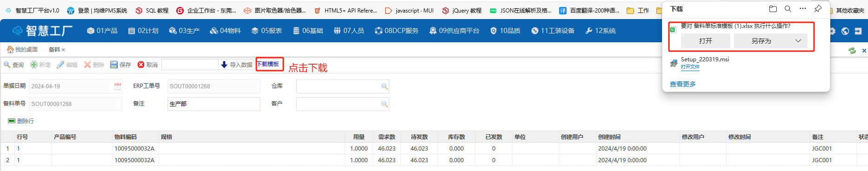Open 查看更多 downloads link
The width and height of the screenshot is (868, 171).
click(683, 84)
